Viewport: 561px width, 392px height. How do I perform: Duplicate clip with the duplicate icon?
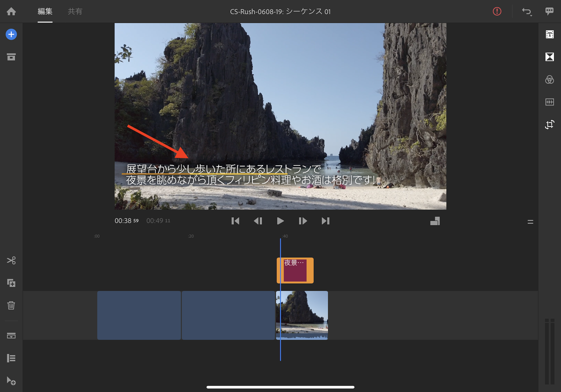[11, 283]
